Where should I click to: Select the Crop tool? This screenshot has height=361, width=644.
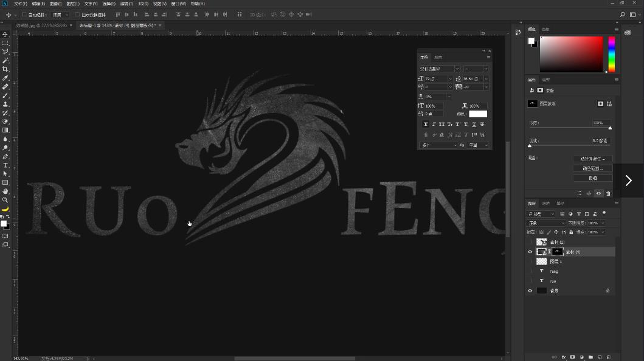(x=5, y=69)
